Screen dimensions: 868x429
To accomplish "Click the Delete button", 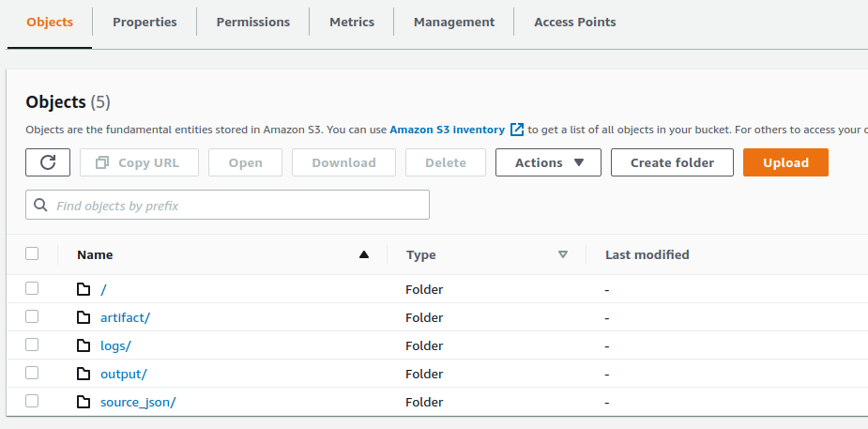I will coord(446,162).
